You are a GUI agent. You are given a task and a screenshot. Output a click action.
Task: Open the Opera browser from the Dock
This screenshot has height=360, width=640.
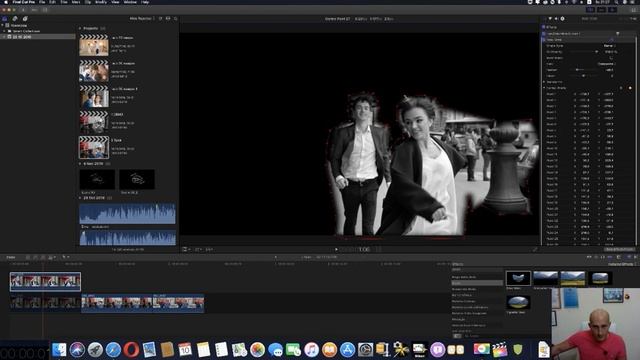coord(131,350)
